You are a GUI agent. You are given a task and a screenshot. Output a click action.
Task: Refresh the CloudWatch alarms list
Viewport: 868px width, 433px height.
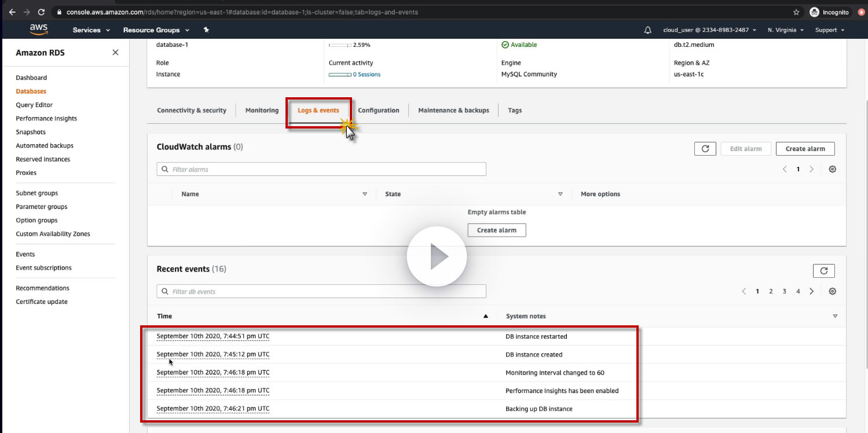(705, 149)
